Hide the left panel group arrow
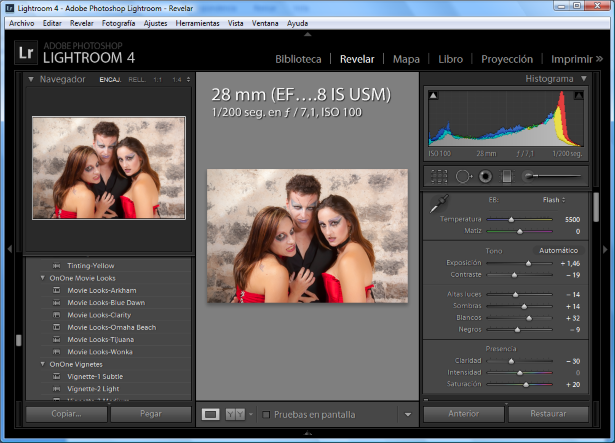Screen dimensions: 615x443 point(10,249)
